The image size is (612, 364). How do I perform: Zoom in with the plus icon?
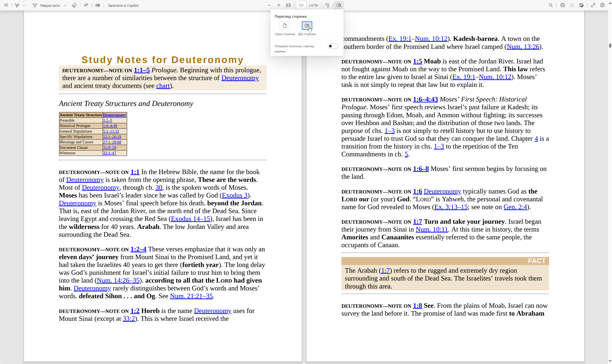point(279,5)
